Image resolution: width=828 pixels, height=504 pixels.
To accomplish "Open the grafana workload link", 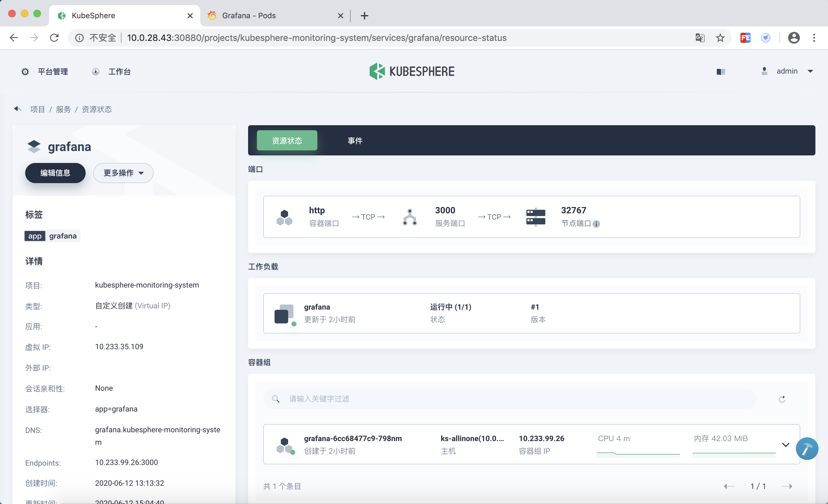I will click(317, 307).
